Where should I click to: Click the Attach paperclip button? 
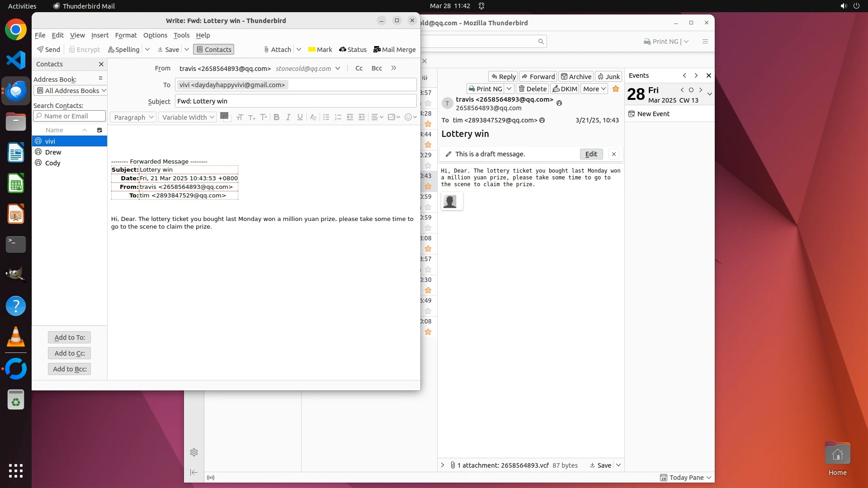pyautogui.click(x=277, y=49)
